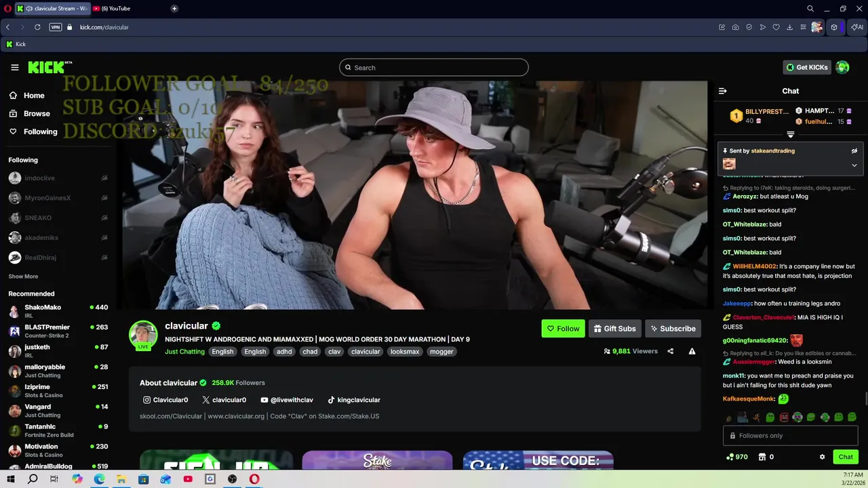Expand the pinned message chevron

[854, 165]
